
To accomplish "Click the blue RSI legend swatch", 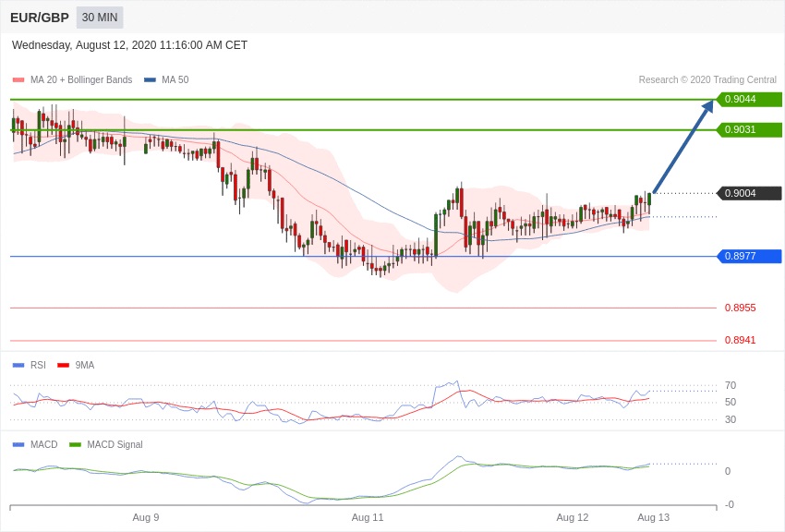I will tap(18, 366).
